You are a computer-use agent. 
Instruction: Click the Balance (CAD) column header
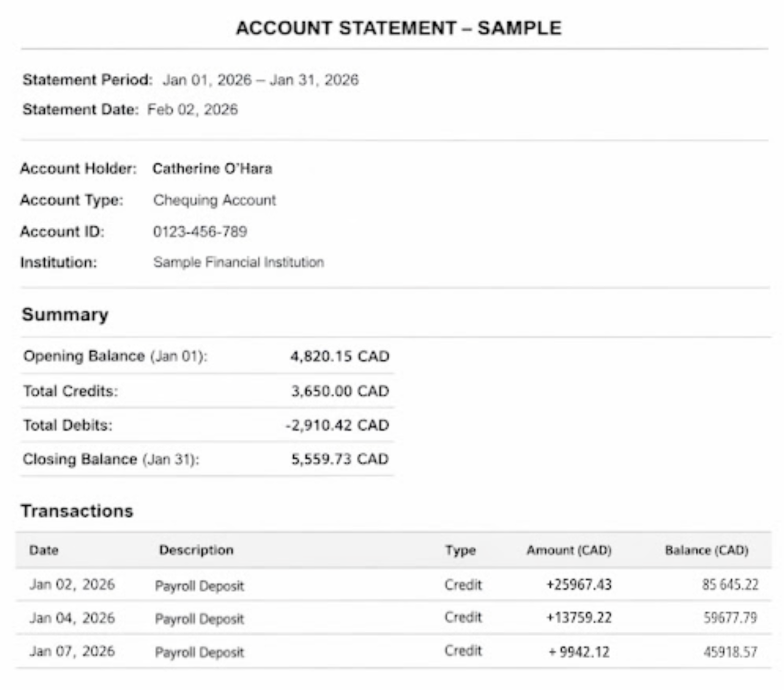coord(706,550)
